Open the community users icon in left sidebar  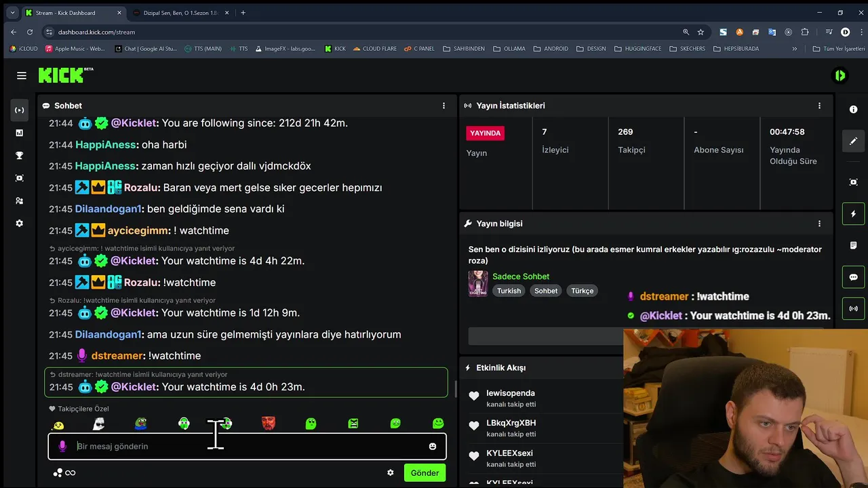click(x=19, y=201)
